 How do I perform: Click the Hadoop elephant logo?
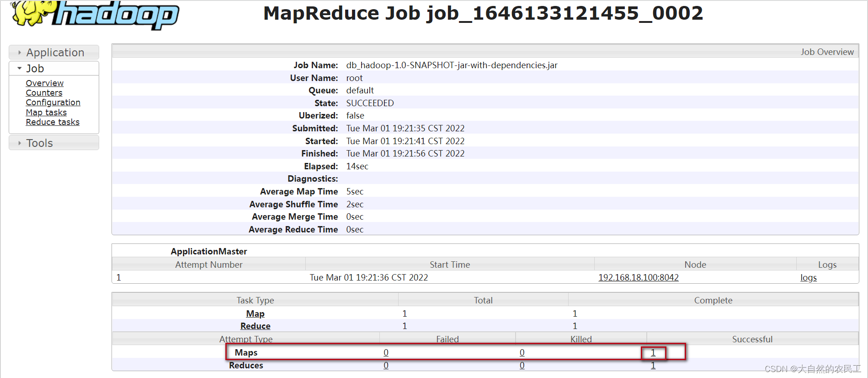[95, 15]
